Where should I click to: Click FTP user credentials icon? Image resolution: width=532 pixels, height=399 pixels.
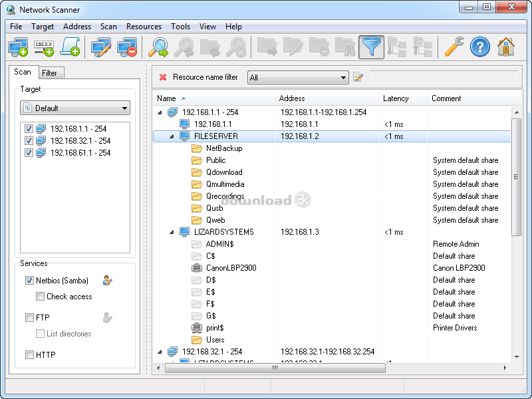click(107, 318)
